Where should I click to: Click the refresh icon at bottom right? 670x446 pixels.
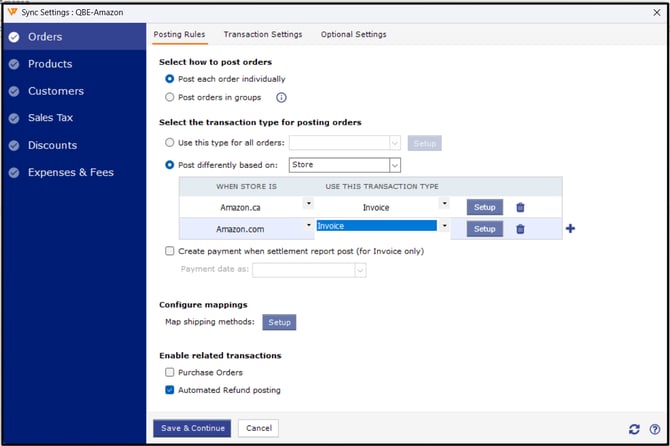(x=635, y=429)
